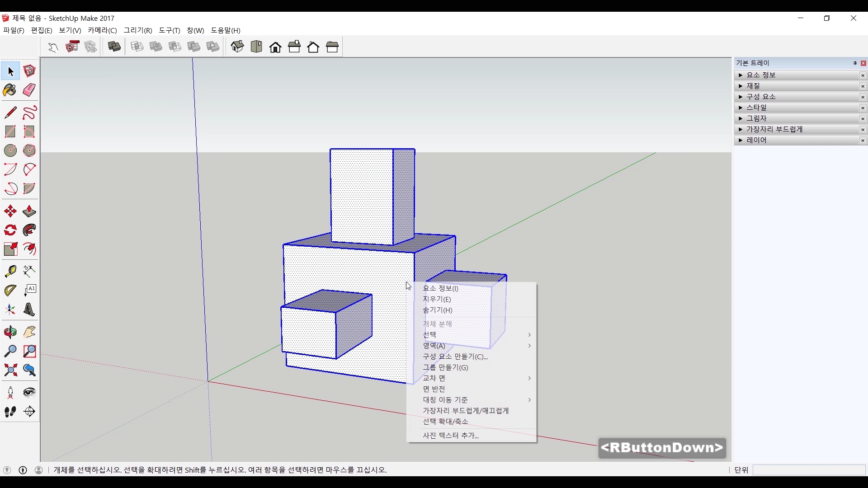
Task: Pick the Tape Measure tool
Action: click(10, 271)
